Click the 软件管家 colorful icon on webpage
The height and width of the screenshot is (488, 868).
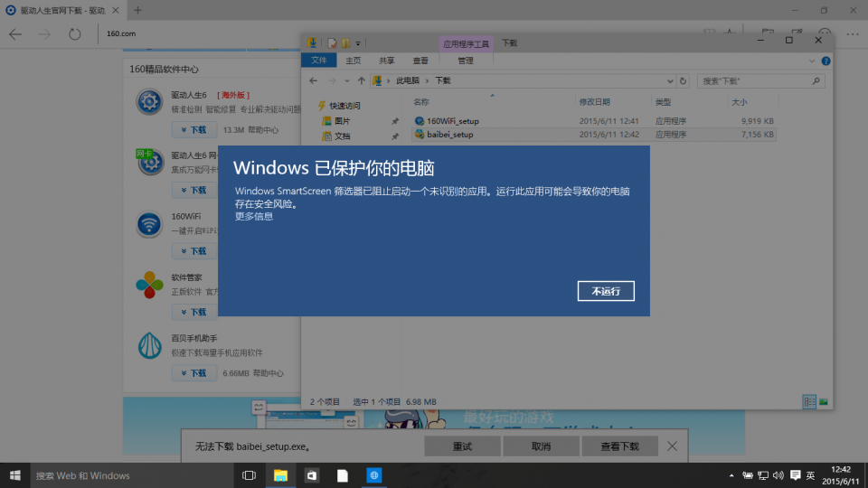149,285
